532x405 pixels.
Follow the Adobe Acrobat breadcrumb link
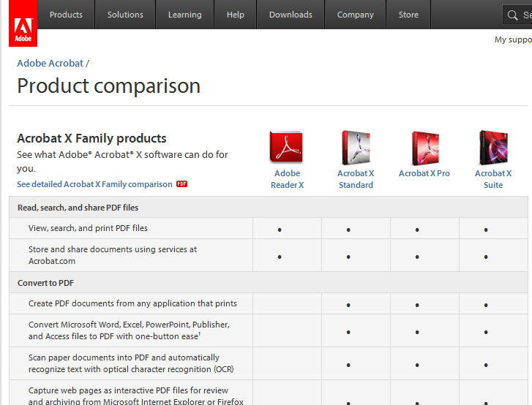50,64
